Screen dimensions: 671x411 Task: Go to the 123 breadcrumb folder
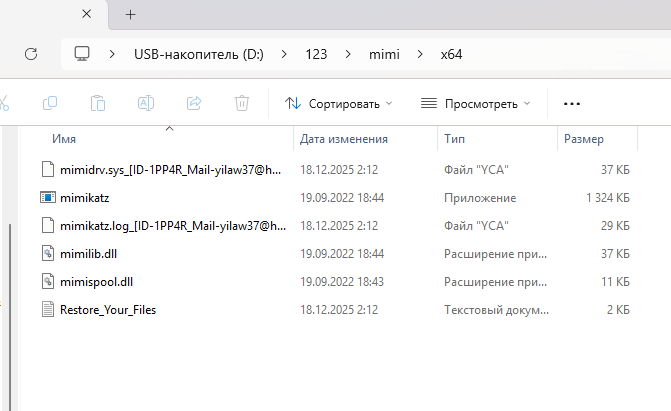(x=318, y=53)
